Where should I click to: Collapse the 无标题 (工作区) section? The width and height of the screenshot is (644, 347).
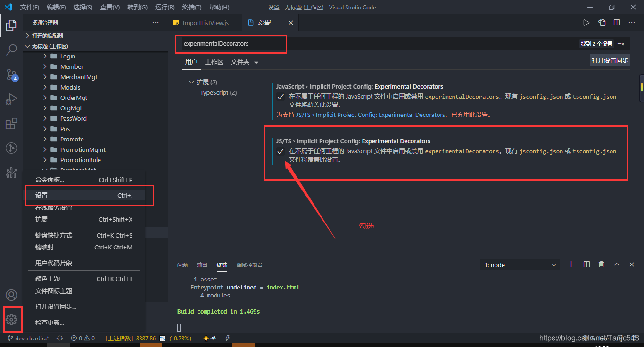(x=95, y=46)
